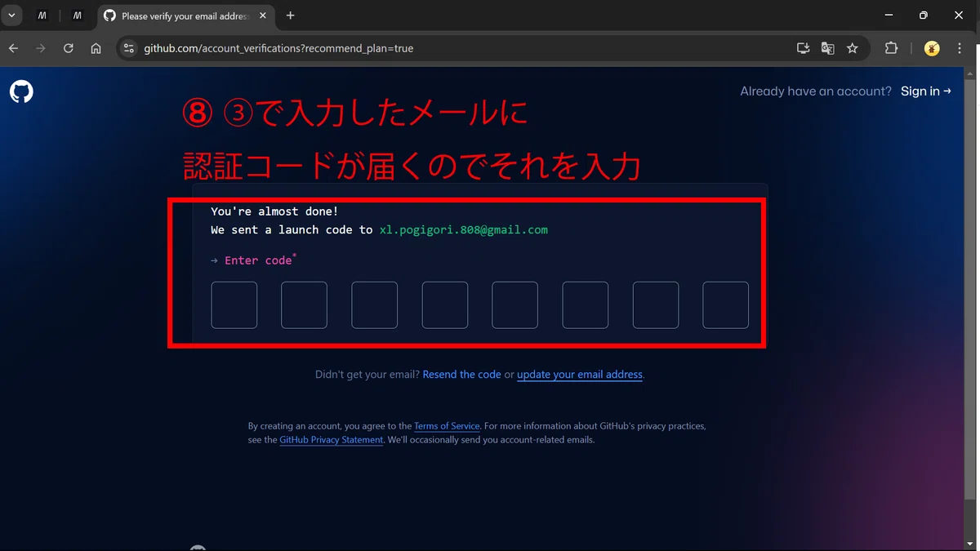This screenshot has height=551, width=980.
Task: Click the fifth code digit box
Action: [515, 305]
